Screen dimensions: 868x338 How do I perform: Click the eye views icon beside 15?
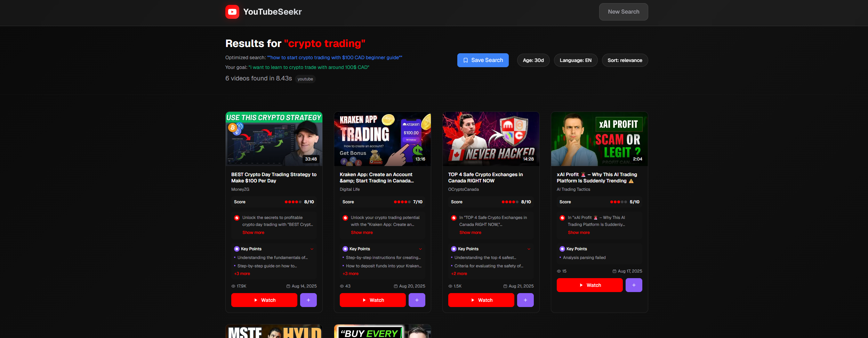tap(559, 271)
